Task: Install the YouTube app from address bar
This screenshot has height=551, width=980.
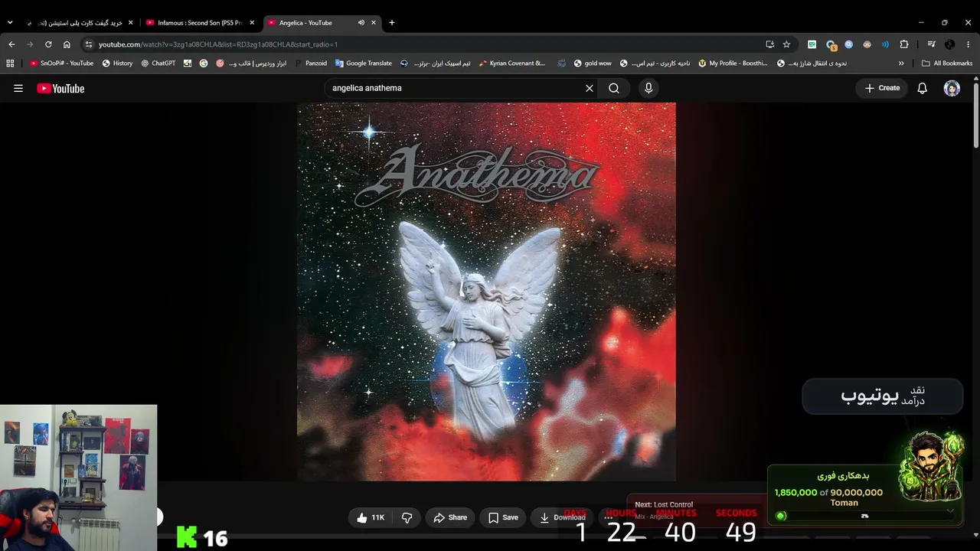Action: (x=769, y=44)
